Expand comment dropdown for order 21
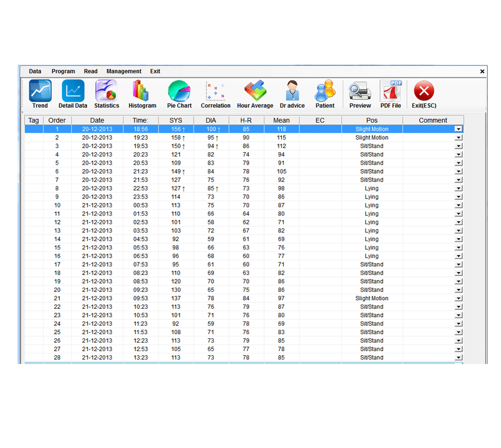The height and width of the screenshot is (448, 501). pos(458,298)
